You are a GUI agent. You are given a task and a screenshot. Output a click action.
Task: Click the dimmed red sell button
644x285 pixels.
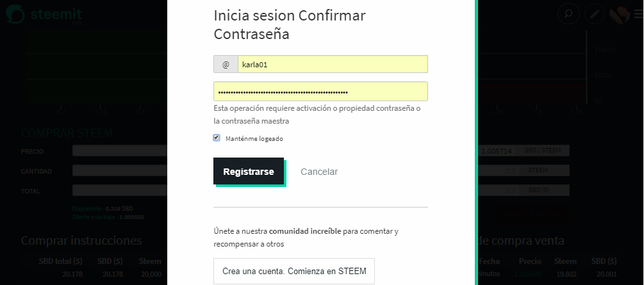point(533,213)
